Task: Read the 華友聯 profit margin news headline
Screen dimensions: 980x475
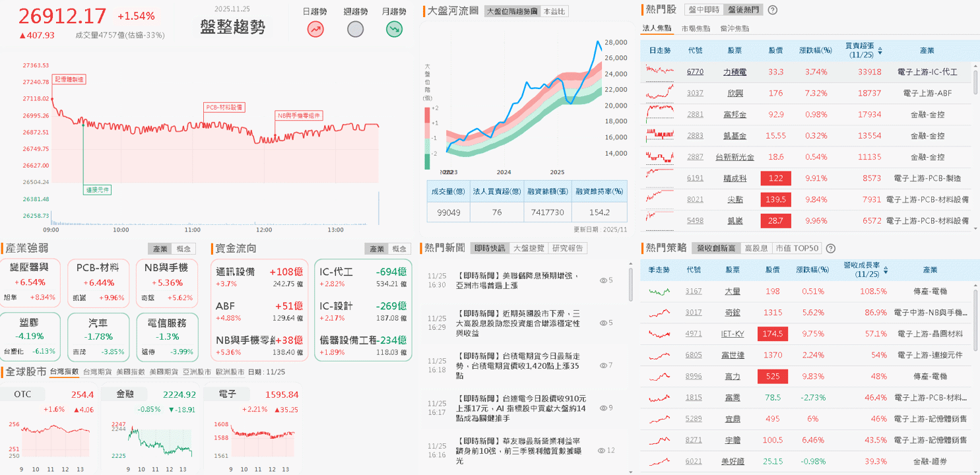Action: click(518, 451)
